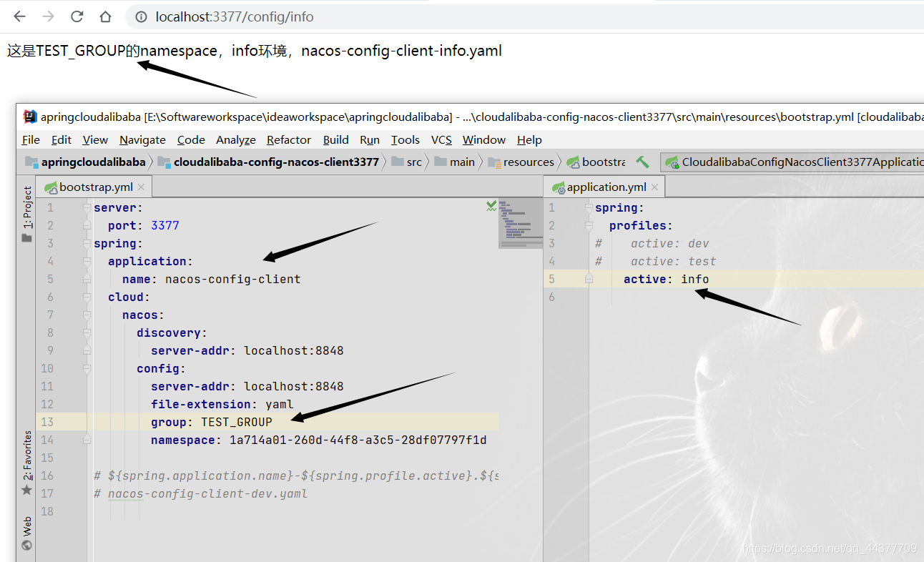Select the src breadcrumb folder
Screen dimensions: 924x562
[x=407, y=162]
